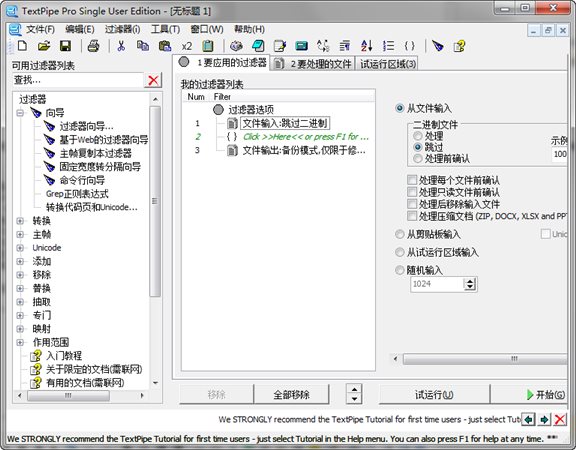Image resolution: width=576 pixels, height=450 pixels.
Task: Close the tip bar with red X
Action: point(560,419)
